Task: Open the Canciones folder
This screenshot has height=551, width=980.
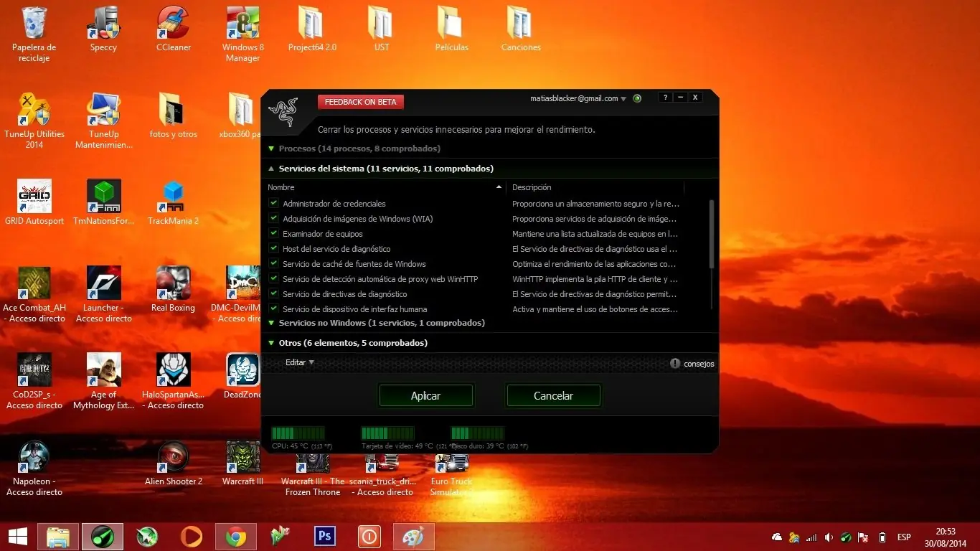Action: click(x=521, y=29)
